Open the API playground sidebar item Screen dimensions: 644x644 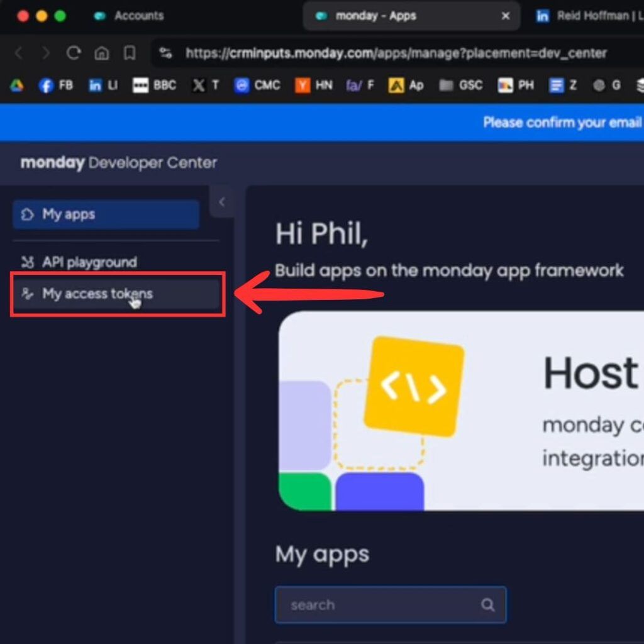(89, 262)
